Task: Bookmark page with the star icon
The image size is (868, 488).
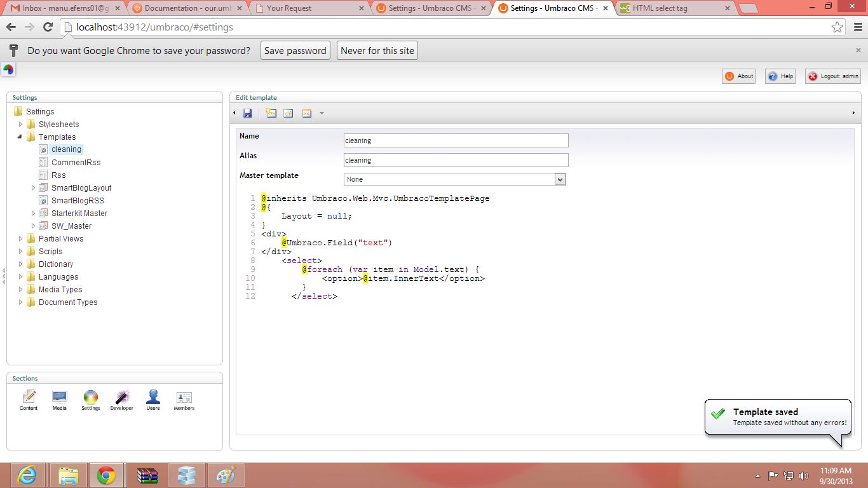Action: [x=837, y=27]
